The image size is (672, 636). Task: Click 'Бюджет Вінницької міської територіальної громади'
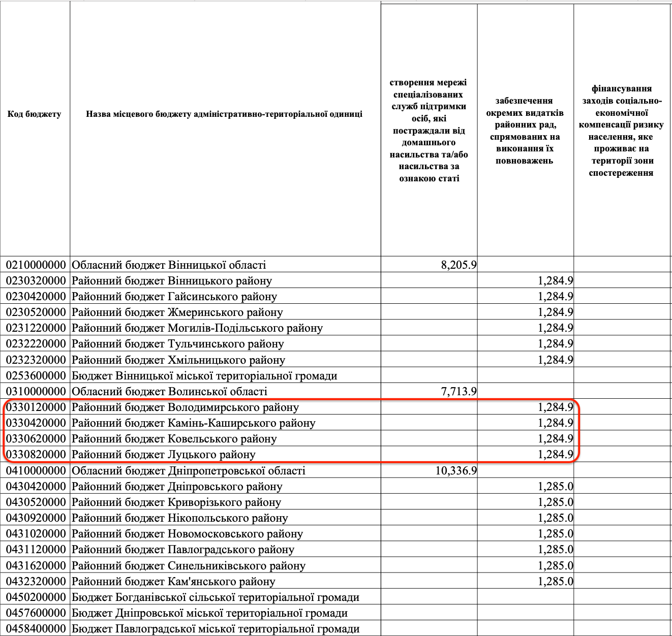pos(204,376)
